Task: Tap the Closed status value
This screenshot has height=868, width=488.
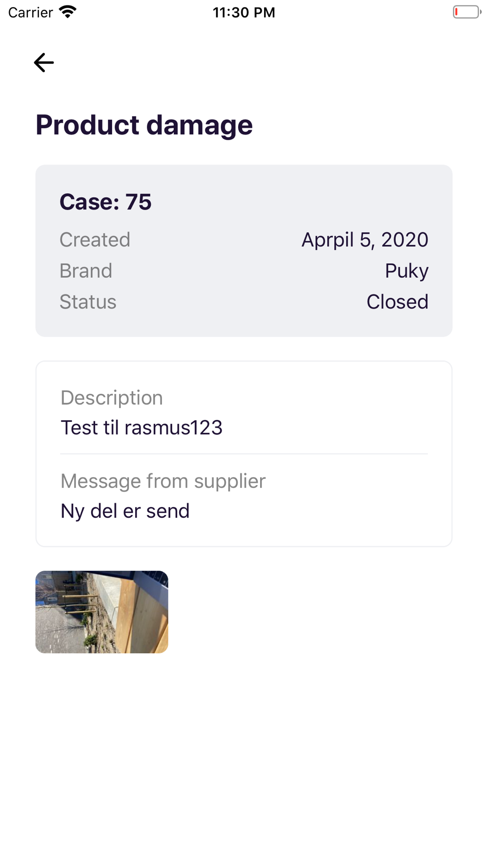Action: coord(397,302)
